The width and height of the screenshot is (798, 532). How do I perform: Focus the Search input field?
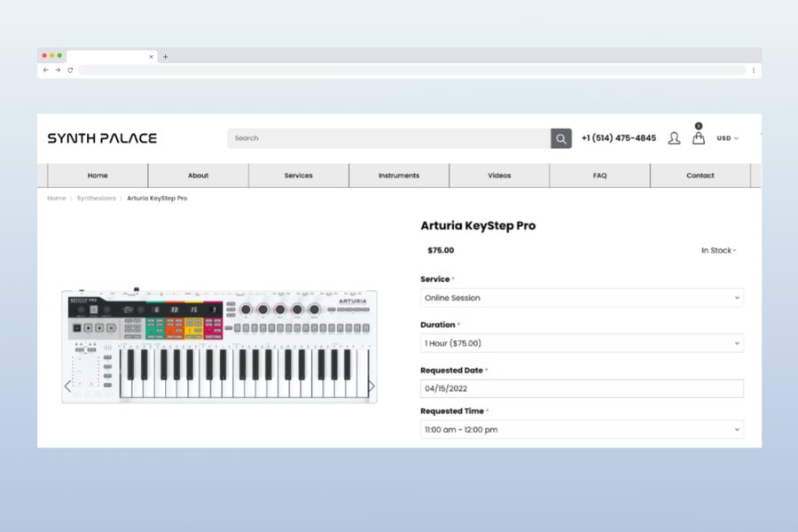tap(389, 138)
